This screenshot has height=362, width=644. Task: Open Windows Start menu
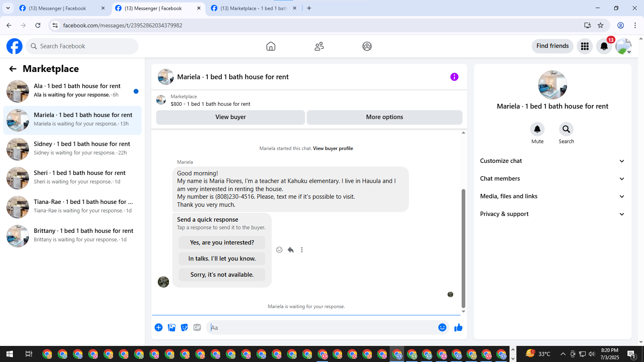tap(10, 354)
